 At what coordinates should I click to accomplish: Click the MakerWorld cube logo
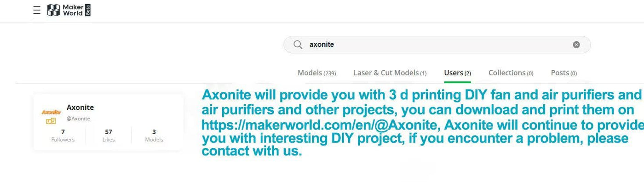[x=54, y=10]
